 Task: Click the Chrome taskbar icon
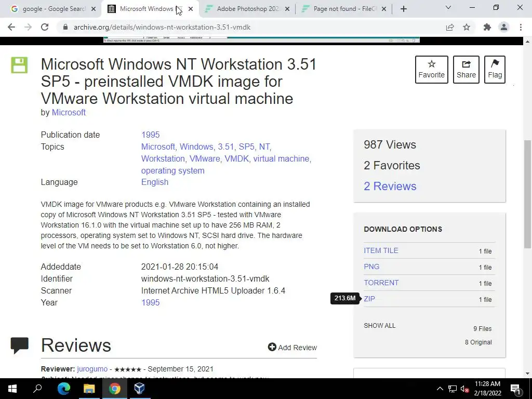(115, 389)
